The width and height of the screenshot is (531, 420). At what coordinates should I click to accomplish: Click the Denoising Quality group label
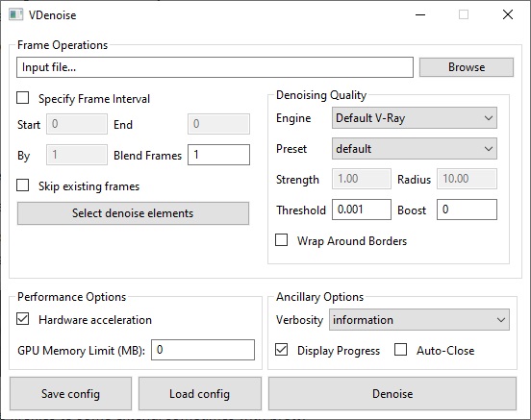point(321,95)
